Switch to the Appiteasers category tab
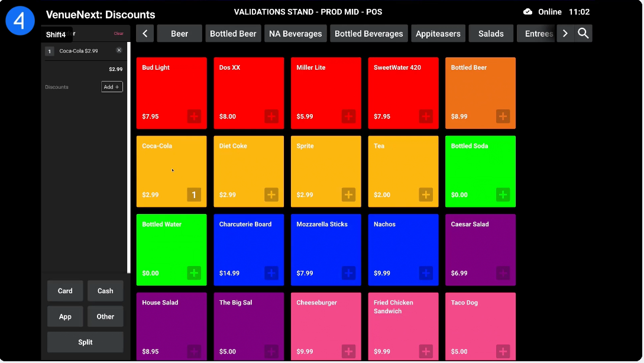The width and height of the screenshot is (644, 363). tap(438, 34)
